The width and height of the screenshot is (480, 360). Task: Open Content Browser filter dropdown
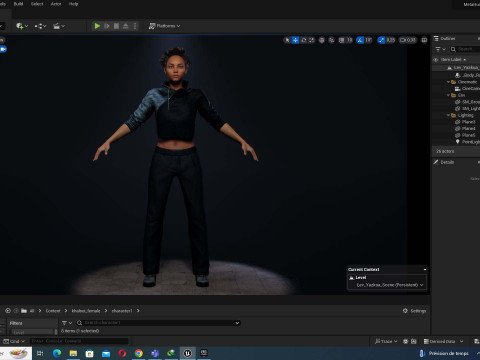click(x=67, y=323)
